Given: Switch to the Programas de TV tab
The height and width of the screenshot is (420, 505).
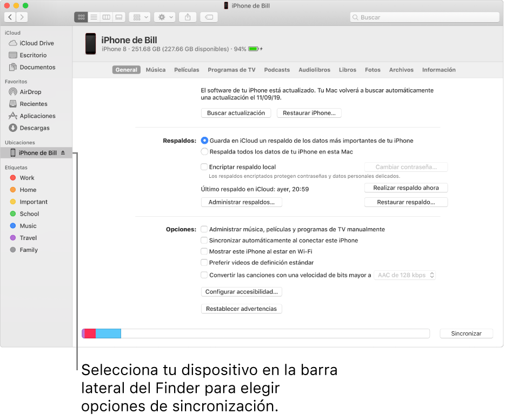Looking at the screenshot, I should pos(231,70).
